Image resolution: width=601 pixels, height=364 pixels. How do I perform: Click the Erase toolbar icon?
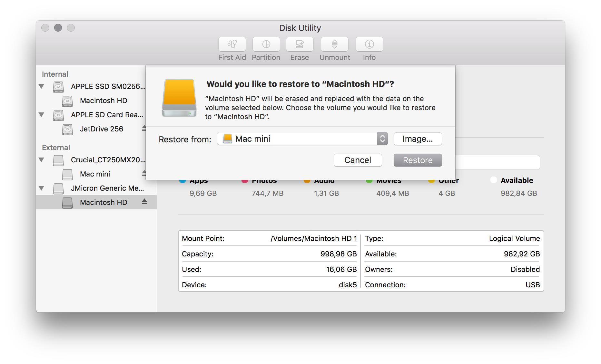[300, 44]
